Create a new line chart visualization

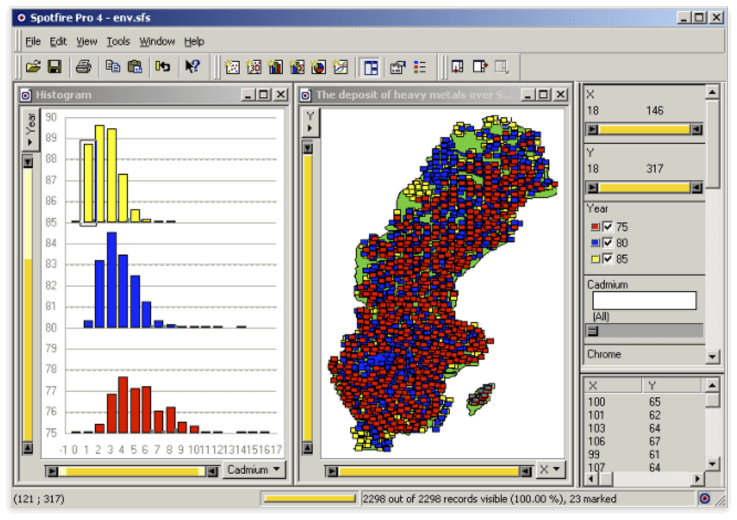340,67
